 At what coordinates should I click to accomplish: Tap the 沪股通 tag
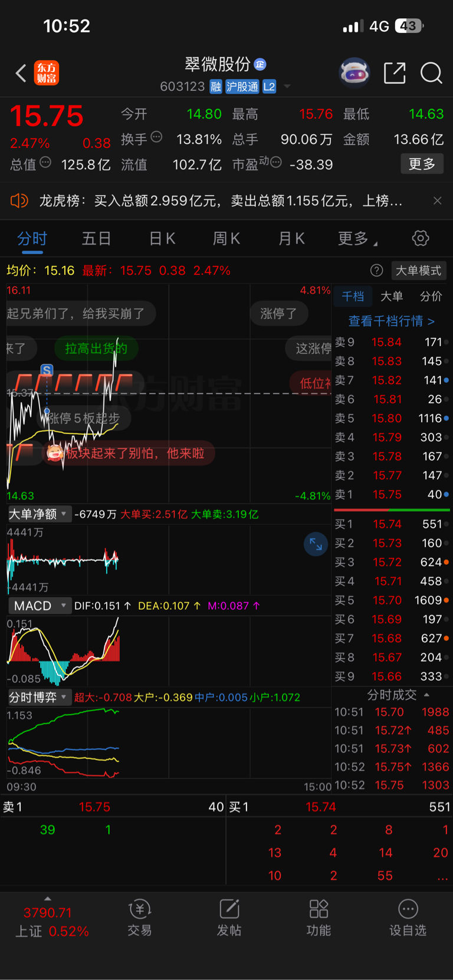coord(242,87)
